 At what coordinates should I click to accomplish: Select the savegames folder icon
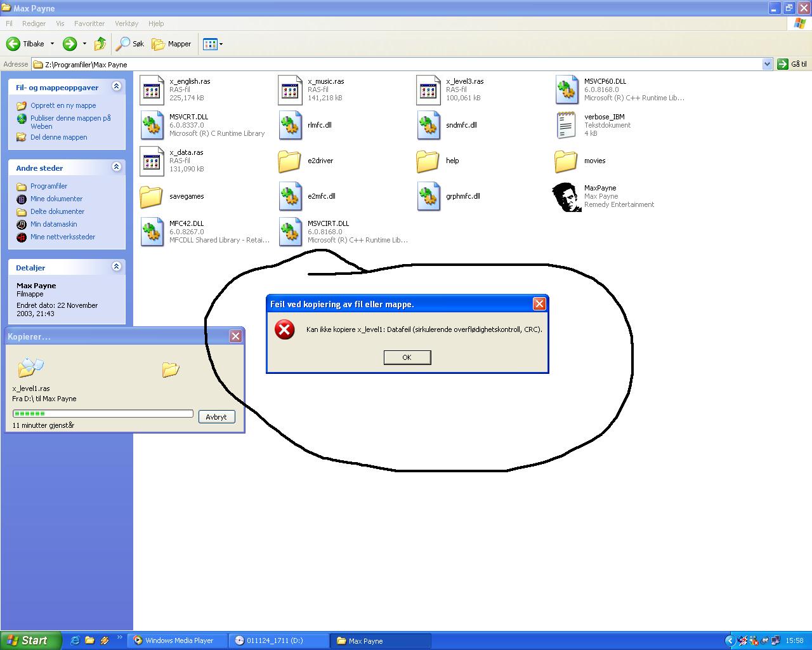click(152, 197)
